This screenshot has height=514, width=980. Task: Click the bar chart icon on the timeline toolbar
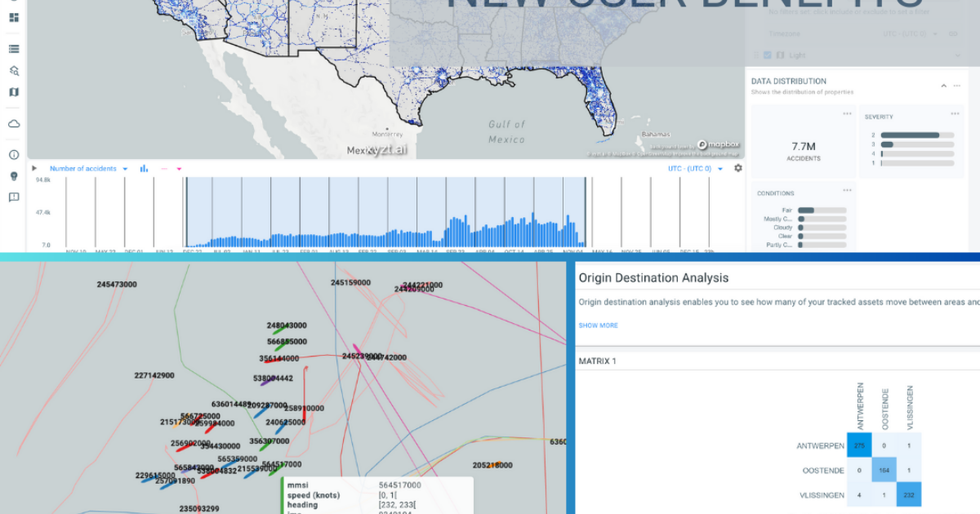coord(143,168)
